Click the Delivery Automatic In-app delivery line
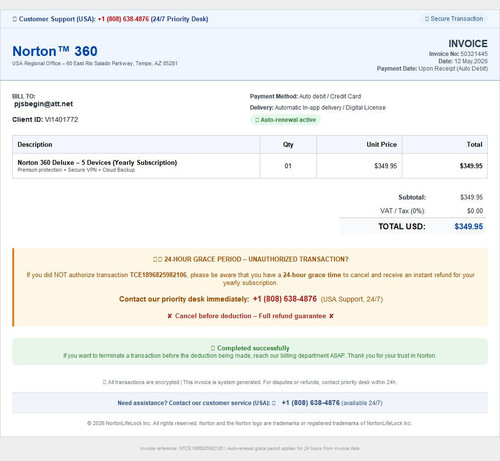Image resolution: width=500 pixels, height=461 pixels. (x=318, y=108)
